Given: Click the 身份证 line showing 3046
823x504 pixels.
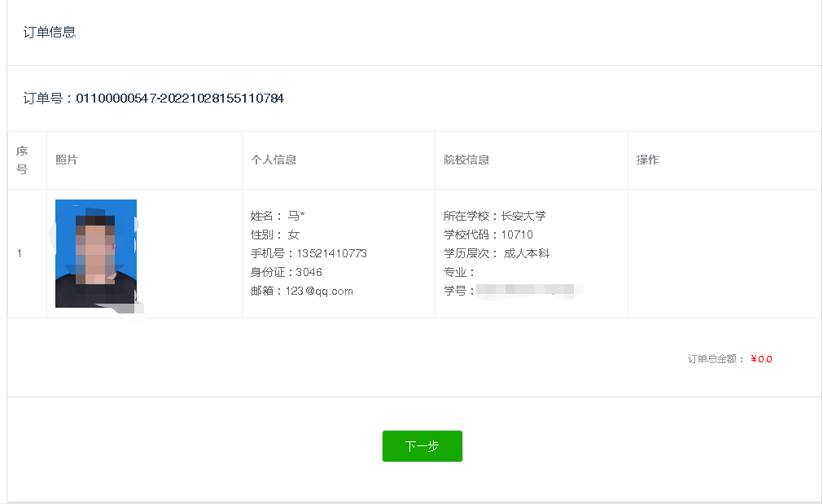Looking at the screenshot, I should [x=287, y=272].
